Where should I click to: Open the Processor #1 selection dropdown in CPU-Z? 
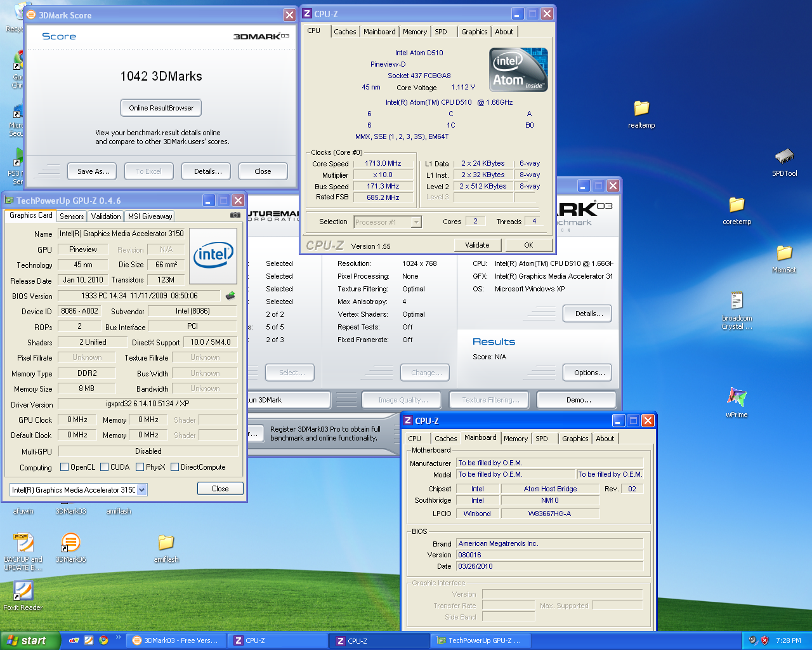click(416, 222)
